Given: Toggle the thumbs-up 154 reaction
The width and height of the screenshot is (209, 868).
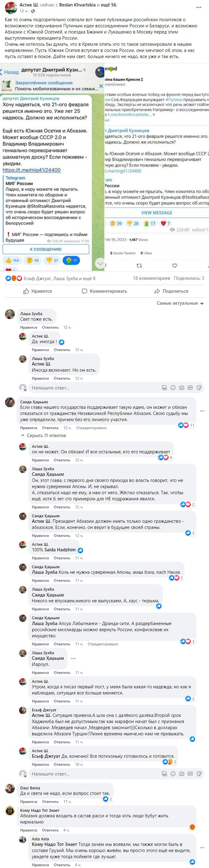Looking at the screenshot, I should pos(12,260).
